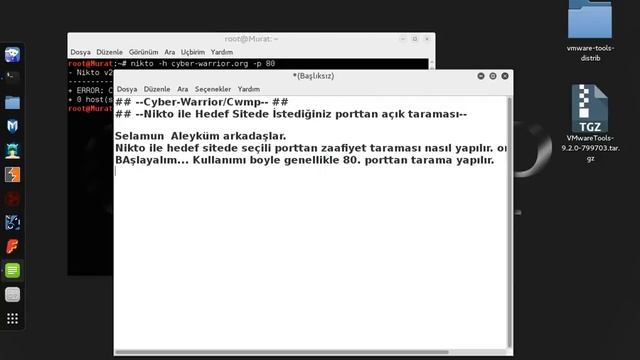Open the green Leafpad notes dock icon
The image size is (640, 360).
point(12,270)
